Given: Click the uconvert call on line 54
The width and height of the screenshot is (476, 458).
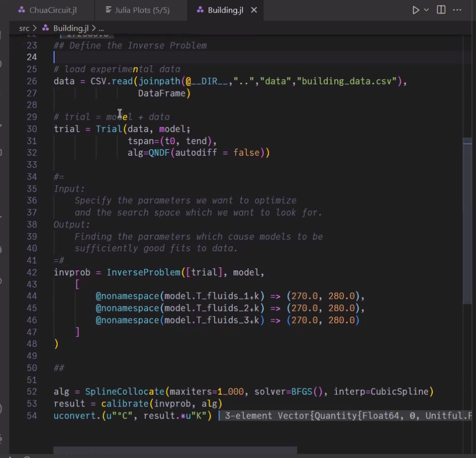Looking at the screenshot, I should [75, 416].
